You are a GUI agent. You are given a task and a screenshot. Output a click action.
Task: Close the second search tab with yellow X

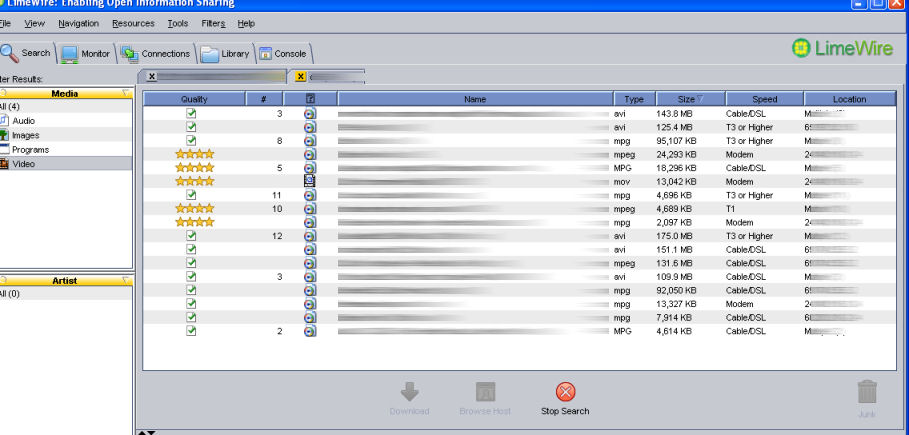(x=301, y=76)
